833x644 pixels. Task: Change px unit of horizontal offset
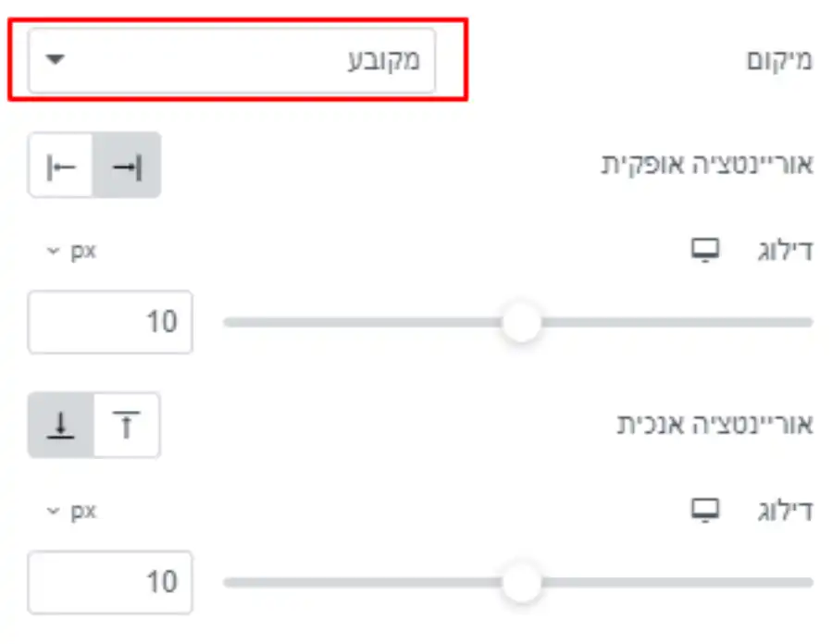coord(71,251)
